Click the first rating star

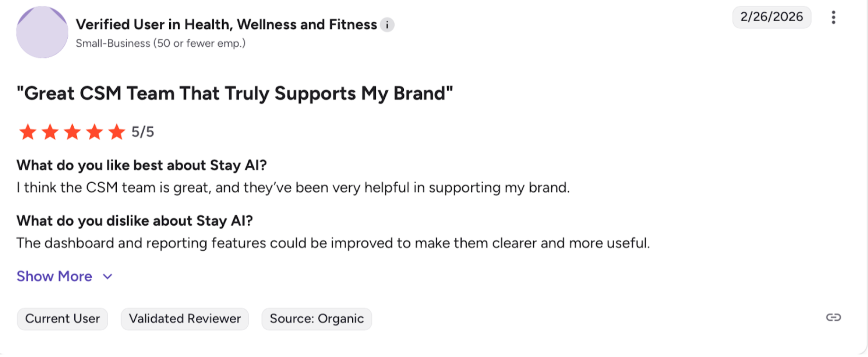point(27,132)
